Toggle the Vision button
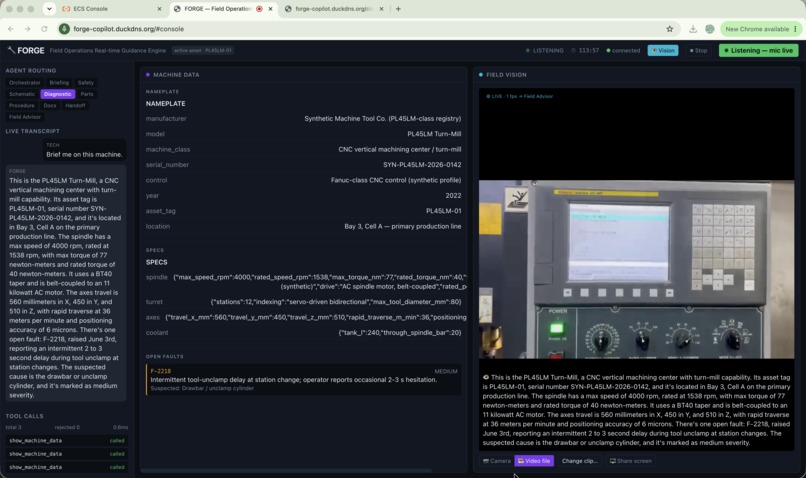 pyautogui.click(x=663, y=50)
